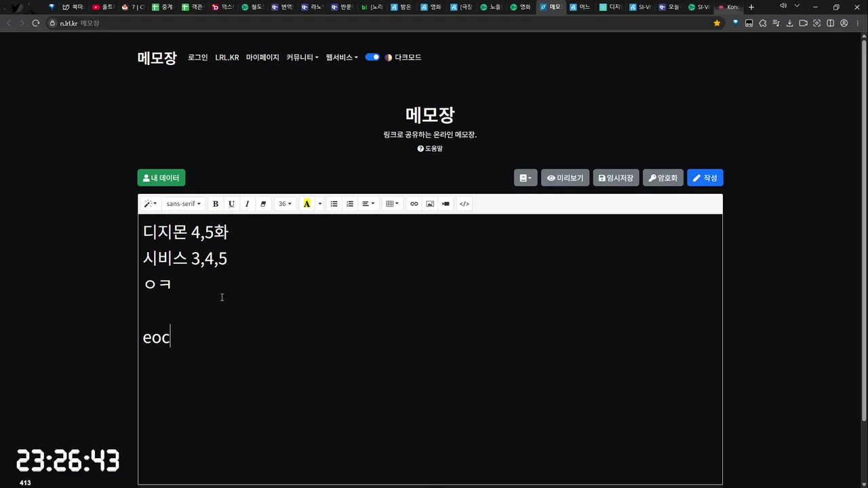Switch to the 오늘 browser tab

(669, 7)
